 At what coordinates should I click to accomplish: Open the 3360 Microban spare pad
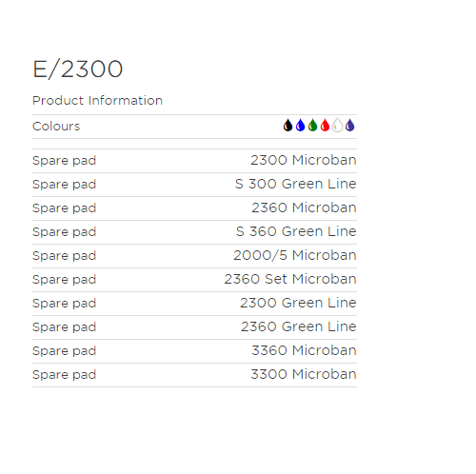click(x=304, y=350)
